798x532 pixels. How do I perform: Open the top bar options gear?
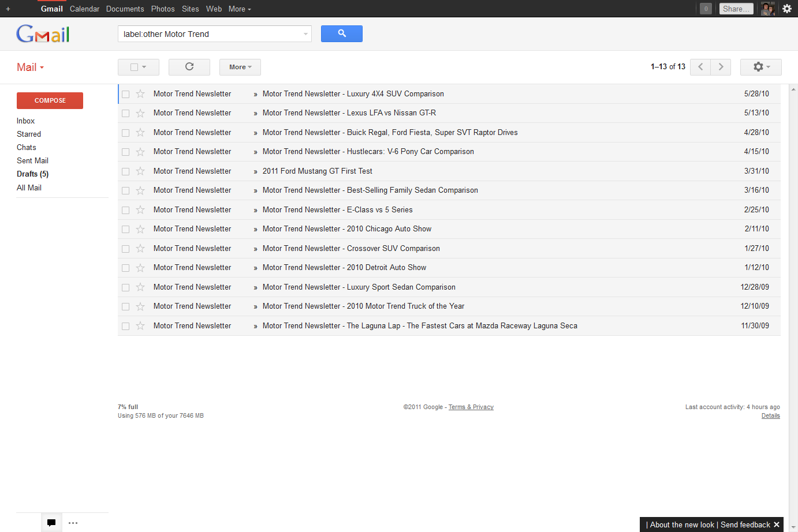[787, 9]
